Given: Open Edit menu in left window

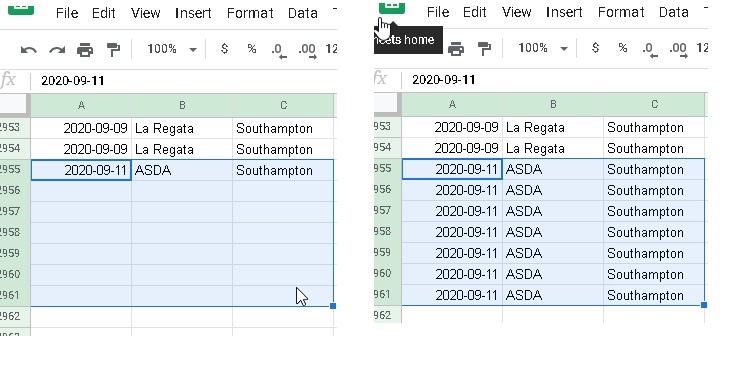Looking at the screenshot, I should [x=103, y=13].
